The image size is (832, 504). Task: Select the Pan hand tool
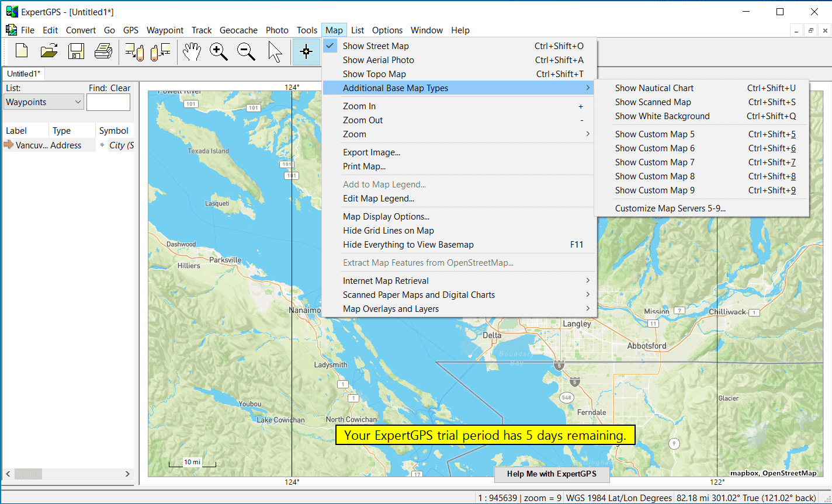pos(192,52)
